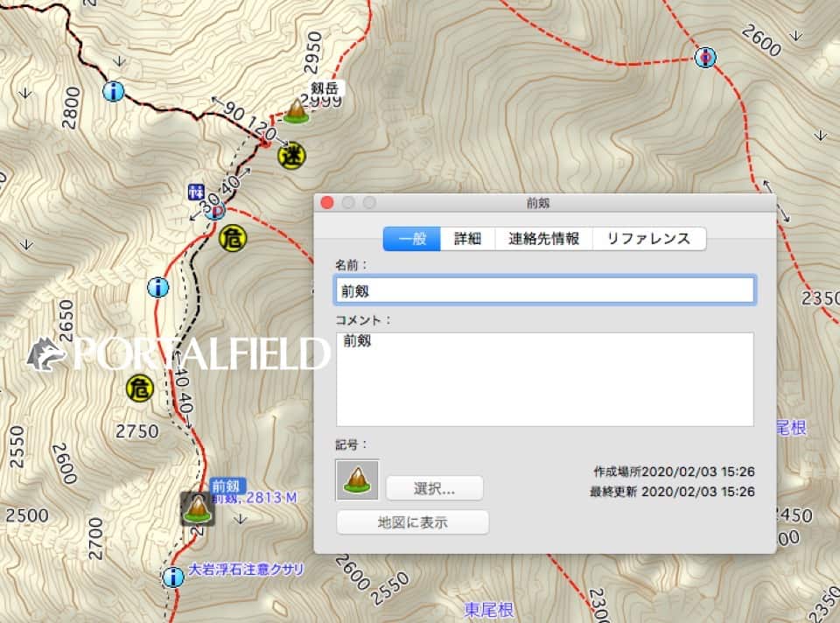The width and height of the screenshot is (840, 623).
Task: Stay on the 一般 tab
Action: coord(412,238)
